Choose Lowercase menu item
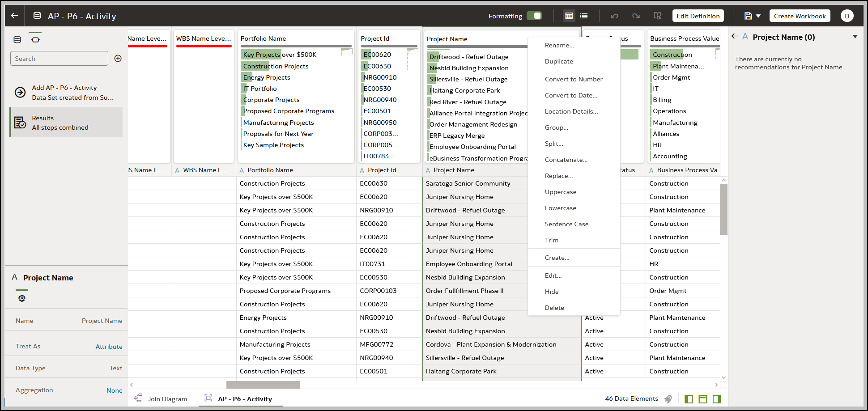Image resolution: width=868 pixels, height=411 pixels. pos(574,208)
